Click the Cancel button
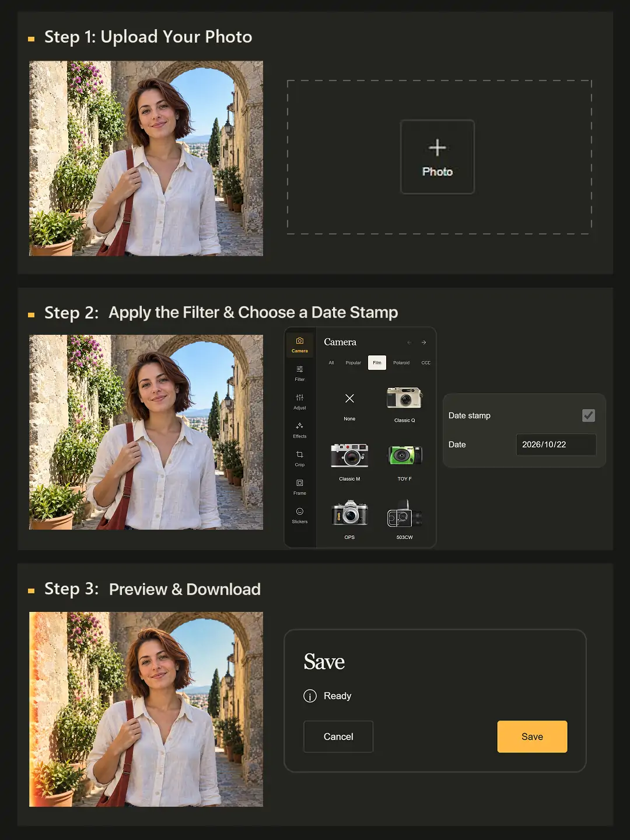This screenshot has width=630, height=840. coord(338,737)
